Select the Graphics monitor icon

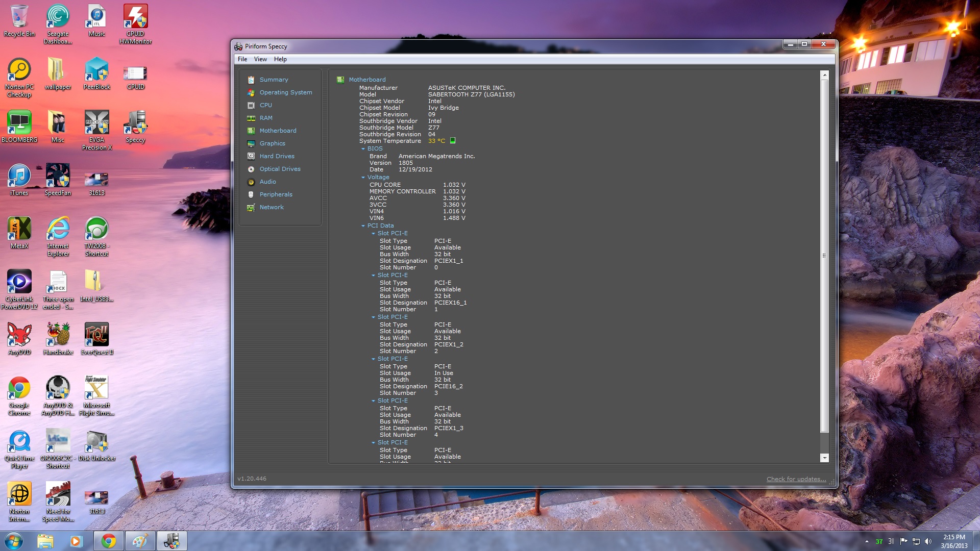[251, 143]
